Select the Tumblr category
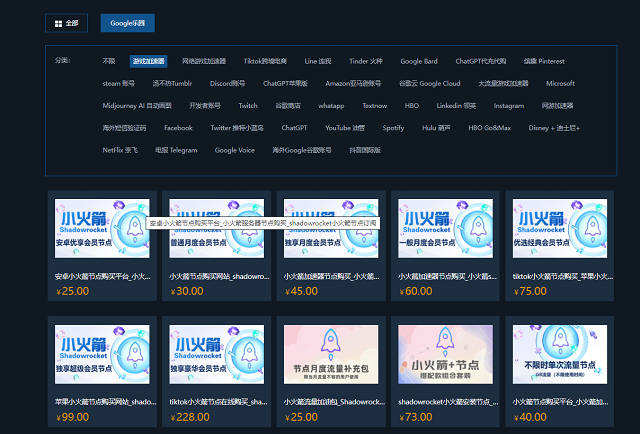Screen dimensions: 640x434 [x=172, y=83]
